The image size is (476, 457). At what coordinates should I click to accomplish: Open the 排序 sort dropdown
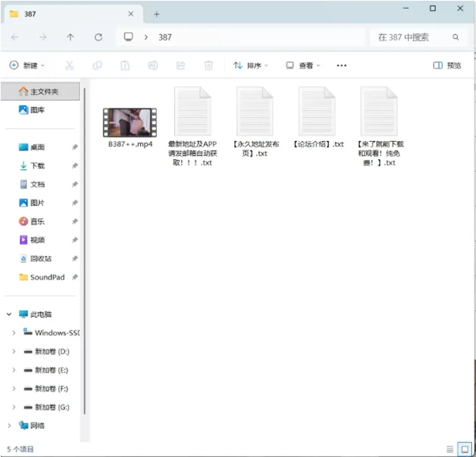click(251, 65)
